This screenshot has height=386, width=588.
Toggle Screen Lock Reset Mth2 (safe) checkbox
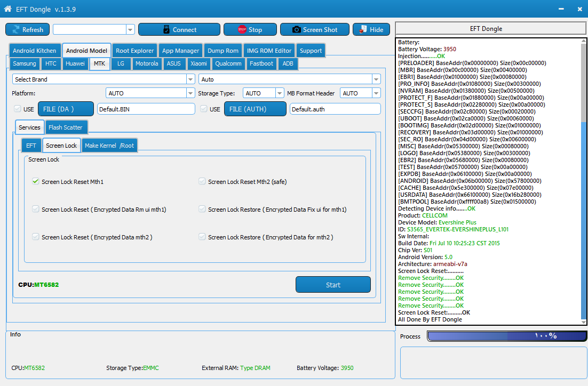[x=202, y=181]
